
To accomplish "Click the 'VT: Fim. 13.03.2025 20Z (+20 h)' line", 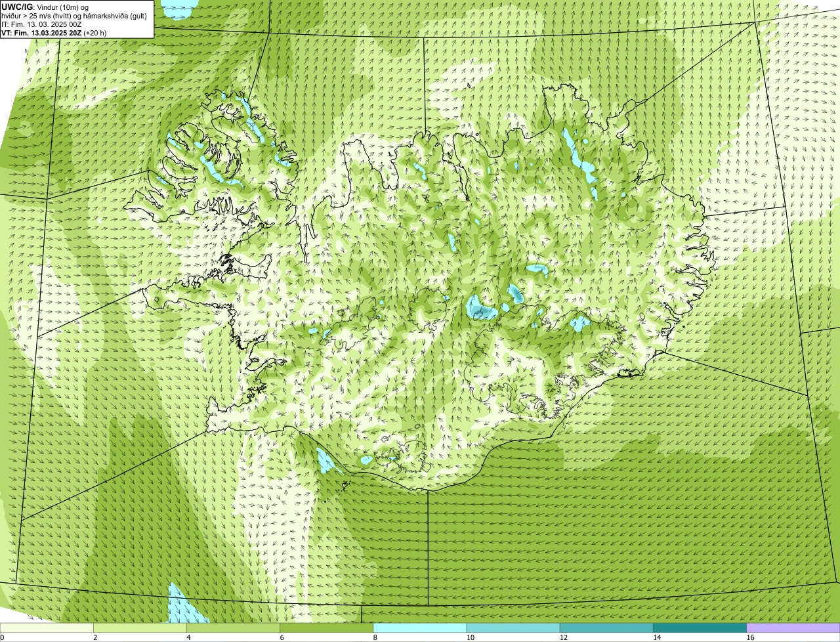I will tap(54, 33).
